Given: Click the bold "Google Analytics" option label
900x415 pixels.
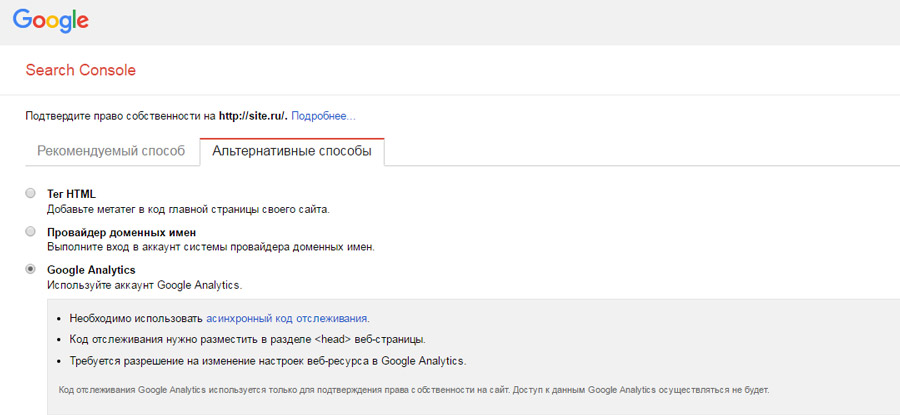Looking at the screenshot, I should click(91, 269).
